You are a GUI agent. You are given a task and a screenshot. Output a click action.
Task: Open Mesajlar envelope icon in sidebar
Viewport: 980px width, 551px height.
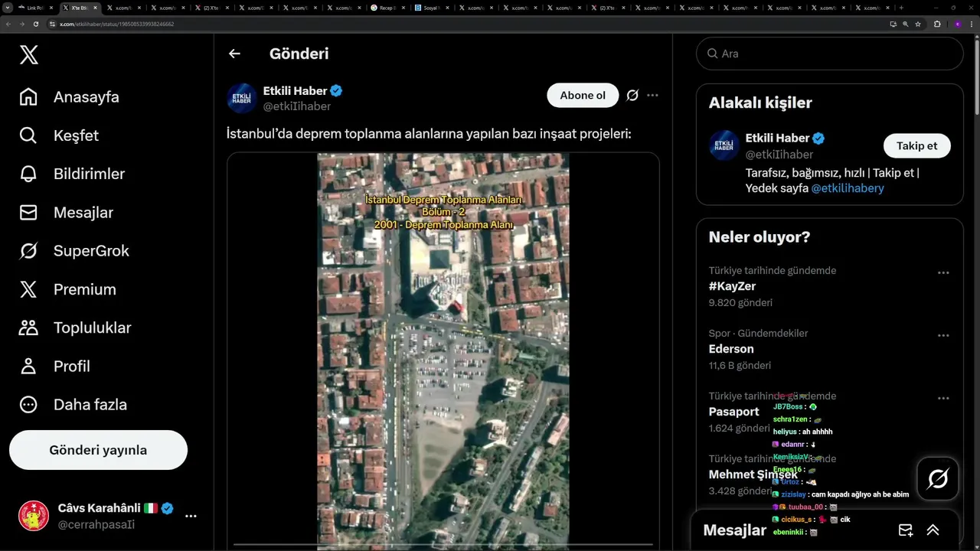28,212
